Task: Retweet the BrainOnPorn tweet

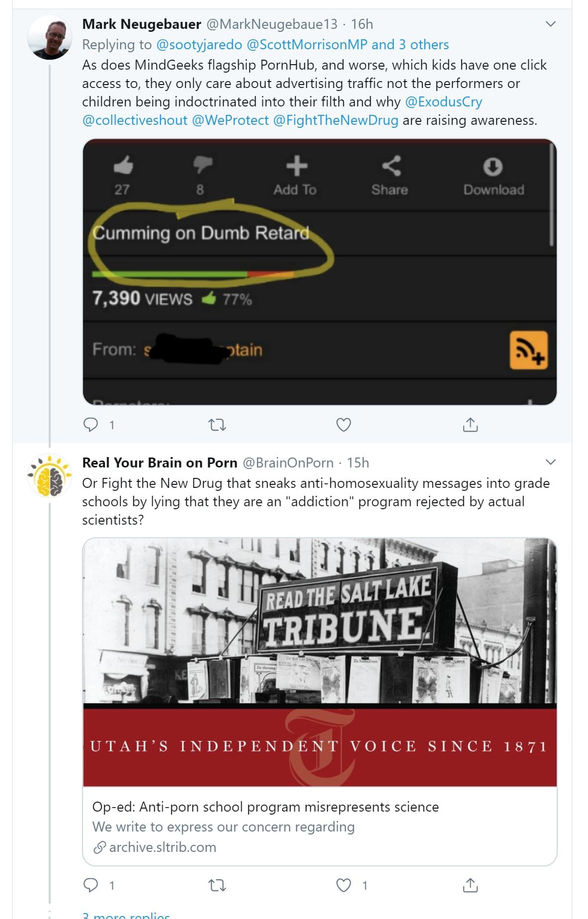Action: 217,885
